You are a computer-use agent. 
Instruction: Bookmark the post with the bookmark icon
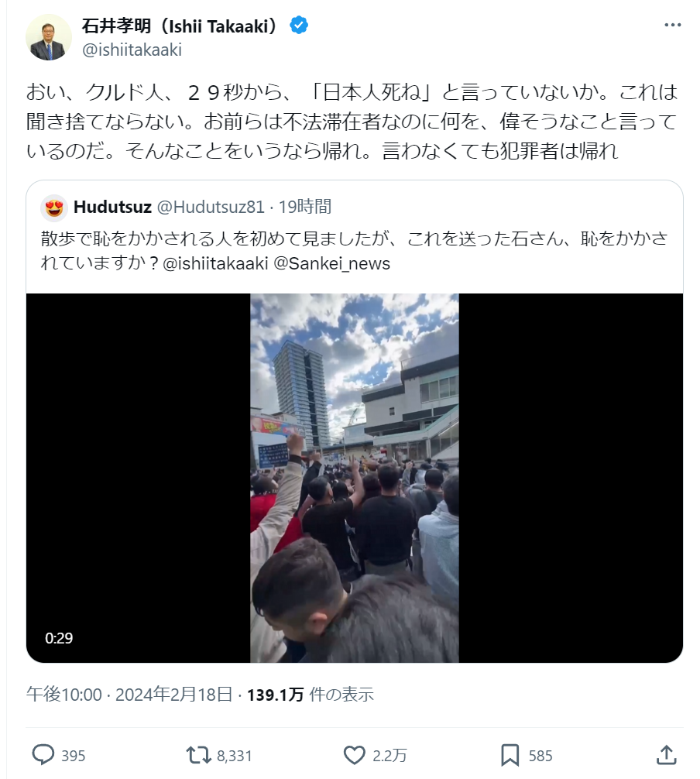tap(510, 755)
